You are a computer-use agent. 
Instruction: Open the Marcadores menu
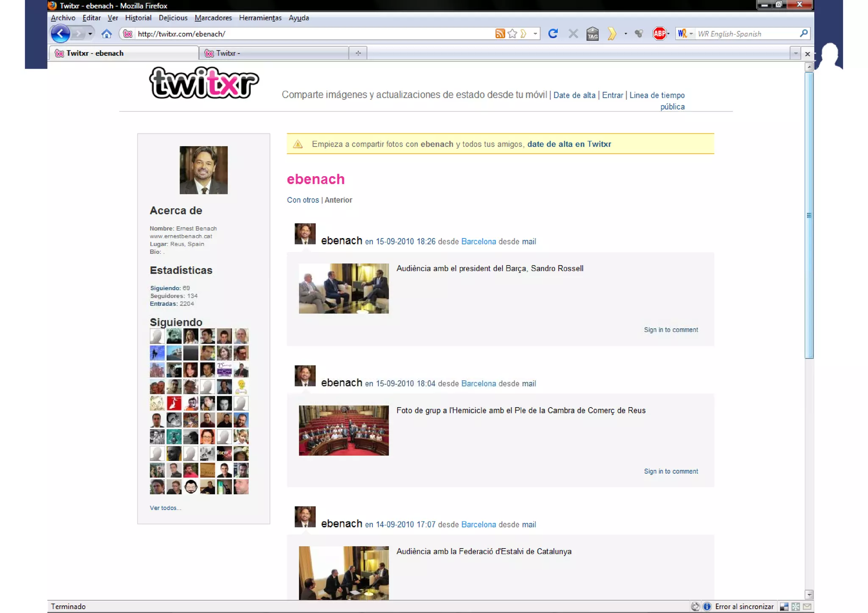[x=213, y=18]
